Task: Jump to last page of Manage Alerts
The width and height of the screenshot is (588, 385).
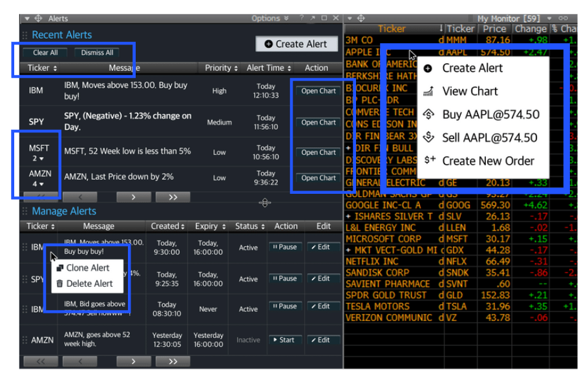Action: [x=173, y=361]
